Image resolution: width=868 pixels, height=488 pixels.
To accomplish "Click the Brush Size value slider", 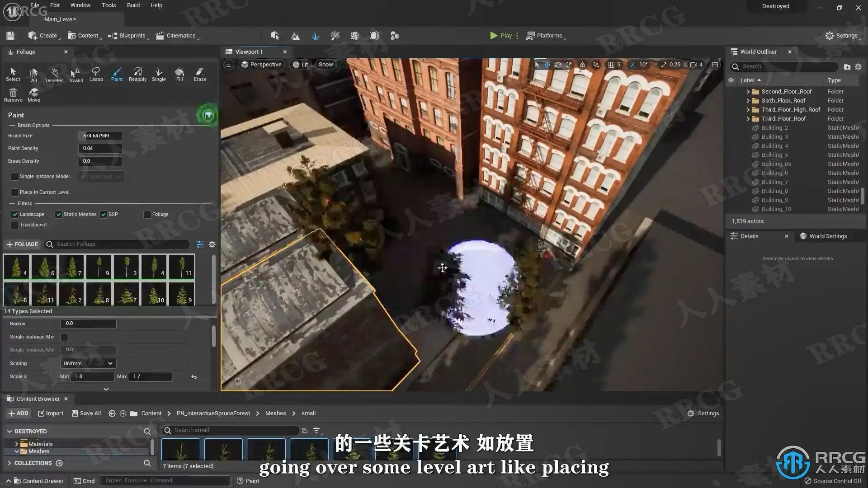I will coord(100,136).
